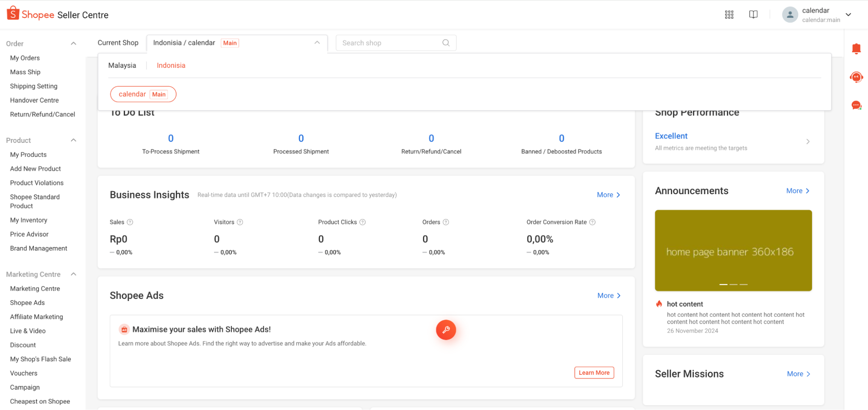Click the Order Conversion Rate help icon
The width and height of the screenshot is (868, 410).
593,222
